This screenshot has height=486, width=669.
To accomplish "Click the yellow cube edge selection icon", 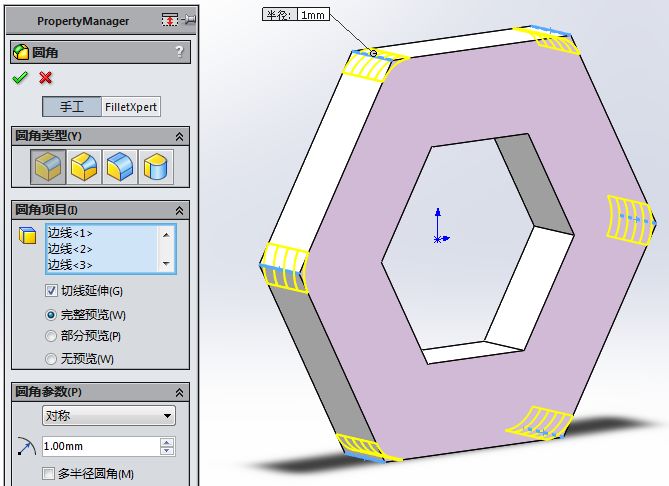I will pos(28,236).
